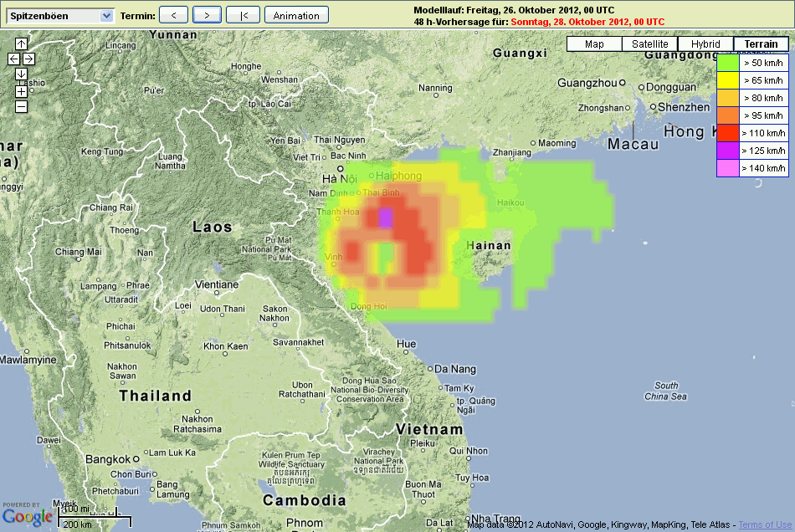Advance to next Termin with > button
Viewport: 795px width, 532px height.
pyautogui.click(x=207, y=15)
